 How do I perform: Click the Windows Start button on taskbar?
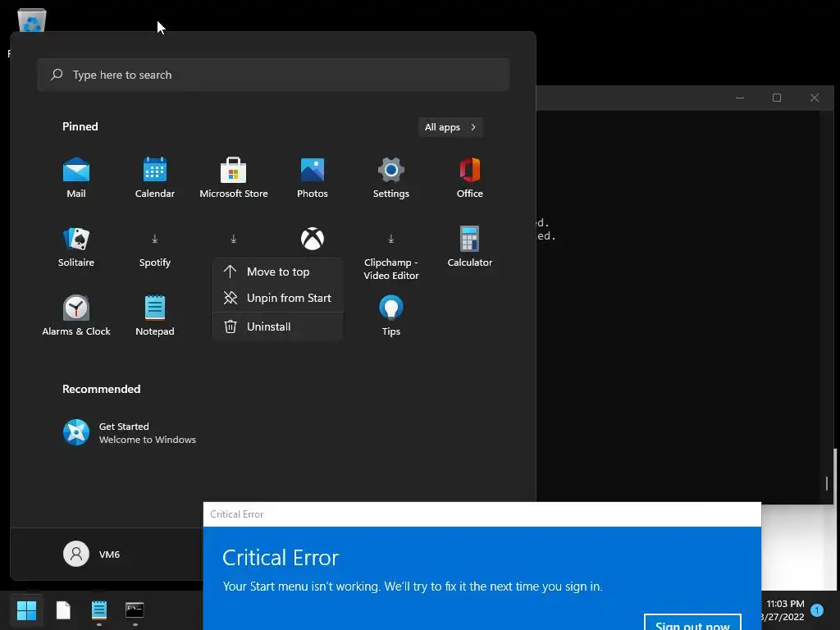point(26,609)
